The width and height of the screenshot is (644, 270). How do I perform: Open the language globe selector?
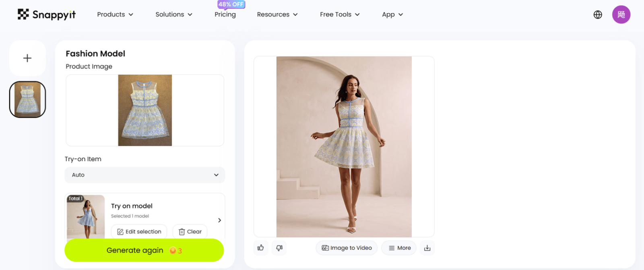click(x=598, y=15)
